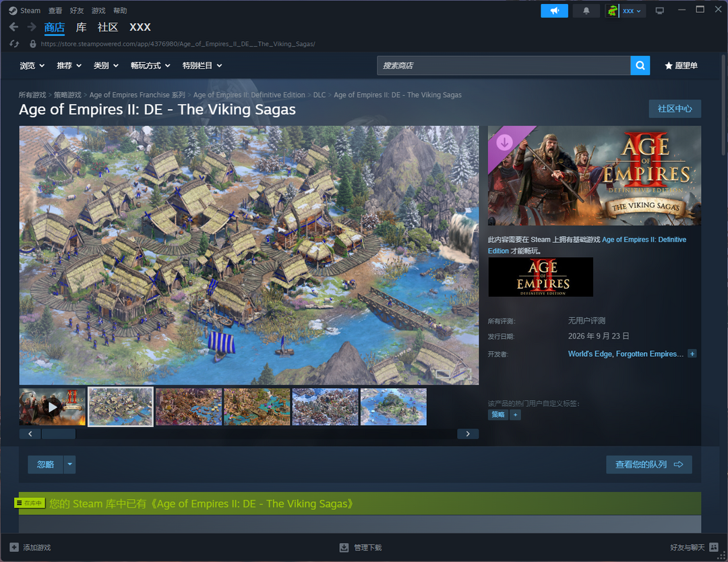Click the Steam logo menu
Viewport: 728px width, 562px height.
coord(13,11)
